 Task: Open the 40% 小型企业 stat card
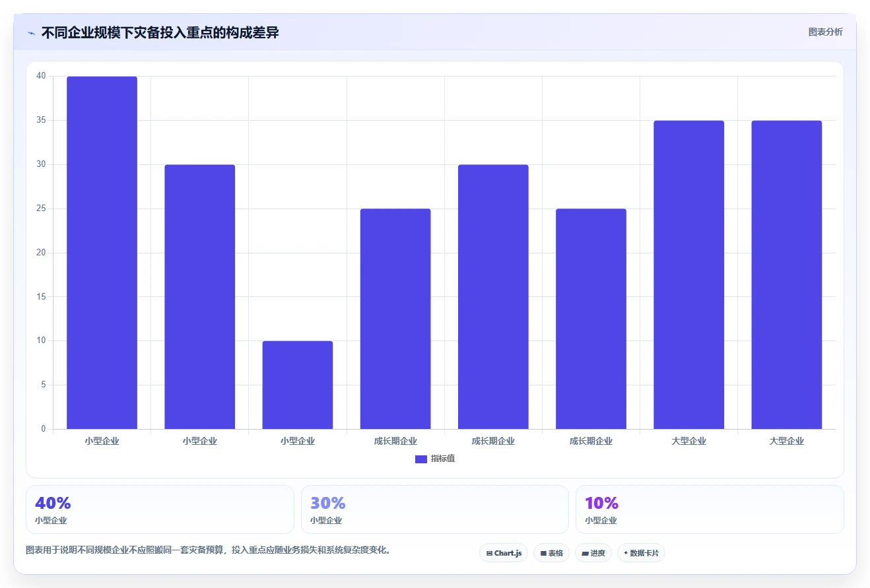160,509
